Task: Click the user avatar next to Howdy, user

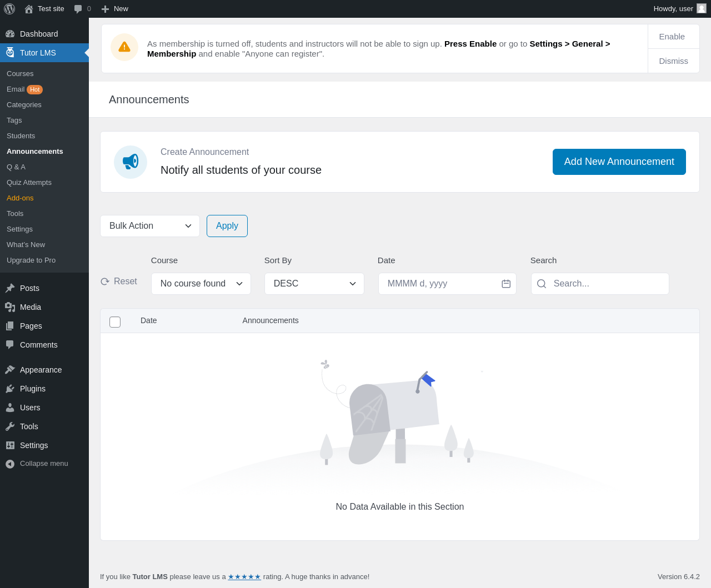Action: [x=702, y=8]
